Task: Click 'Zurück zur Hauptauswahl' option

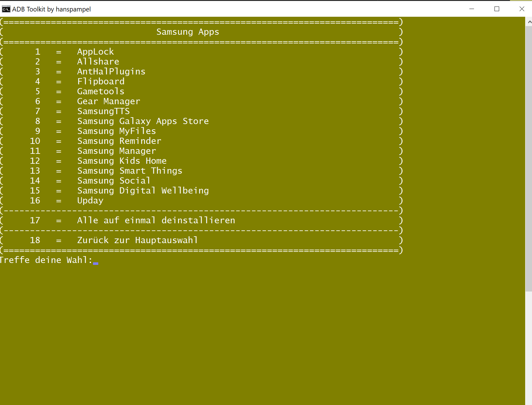Action: click(x=138, y=240)
